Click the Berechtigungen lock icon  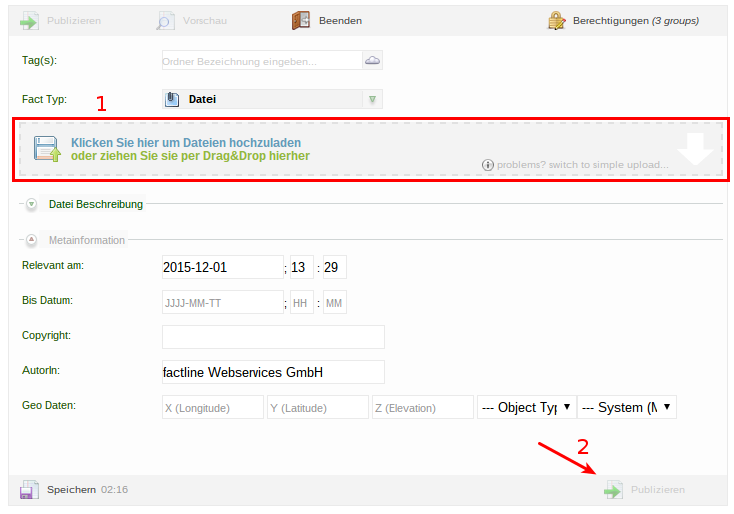pyautogui.click(x=557, y=20)
